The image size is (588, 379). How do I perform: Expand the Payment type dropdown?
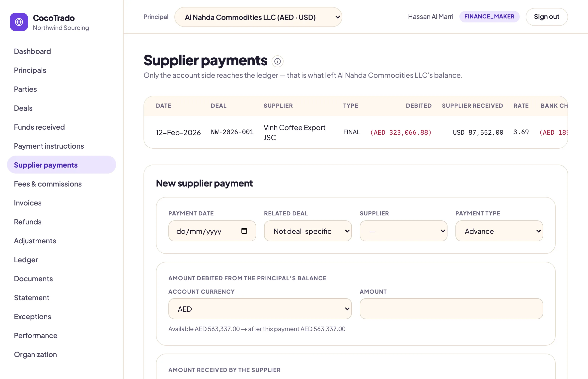(499, 231)
